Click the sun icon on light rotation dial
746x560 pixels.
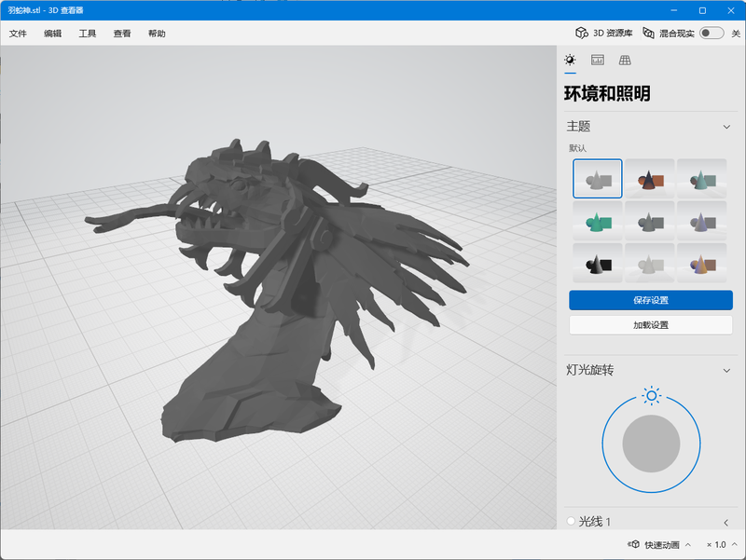click(x=651, y=396)
